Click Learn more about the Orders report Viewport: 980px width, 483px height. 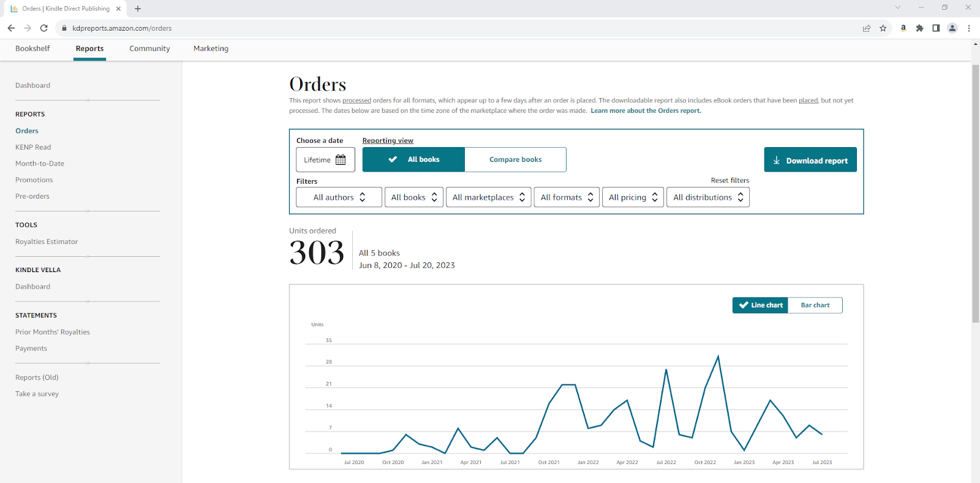coord(646,111)
